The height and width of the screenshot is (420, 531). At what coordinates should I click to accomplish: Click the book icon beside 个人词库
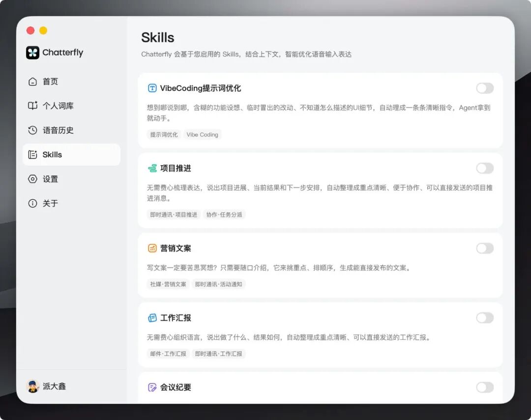pyautogui.click(x=32, y=106)
